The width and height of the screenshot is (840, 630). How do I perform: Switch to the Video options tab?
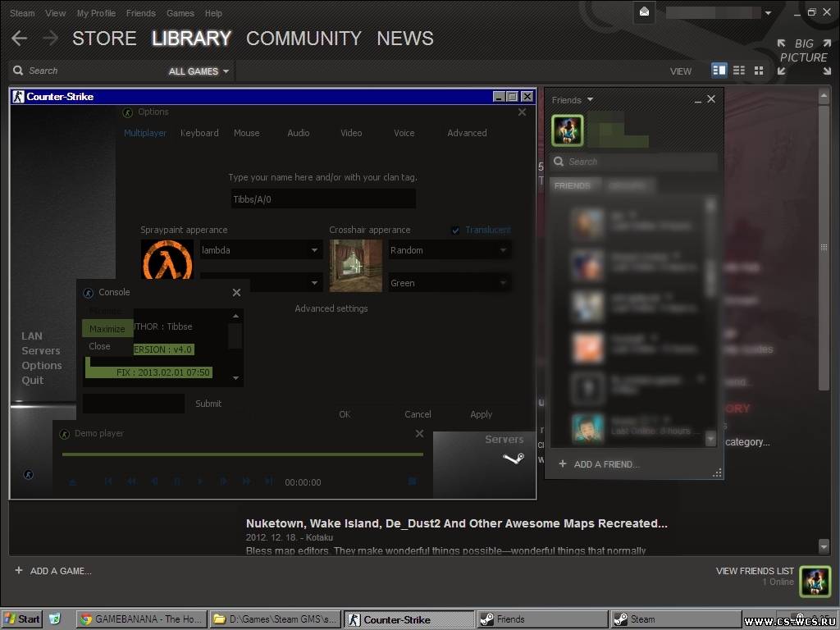(351, 133)
